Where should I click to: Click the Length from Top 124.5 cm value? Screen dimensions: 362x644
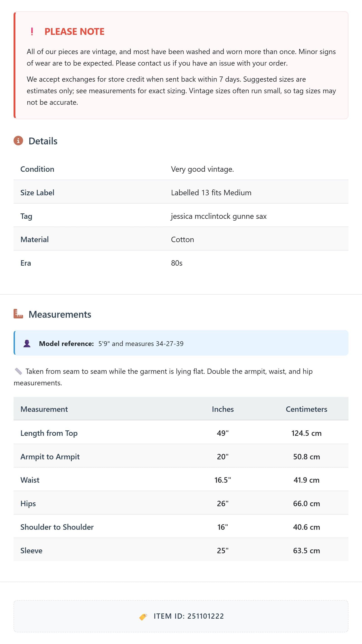[307, 433]
